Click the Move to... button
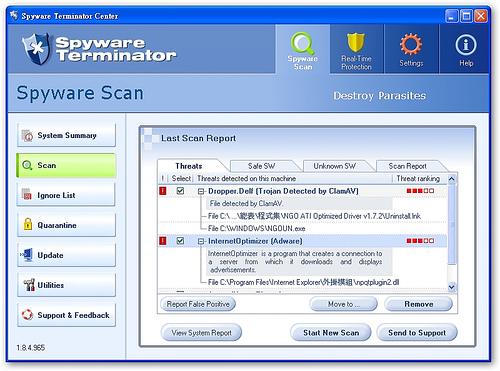 [344, 304]
